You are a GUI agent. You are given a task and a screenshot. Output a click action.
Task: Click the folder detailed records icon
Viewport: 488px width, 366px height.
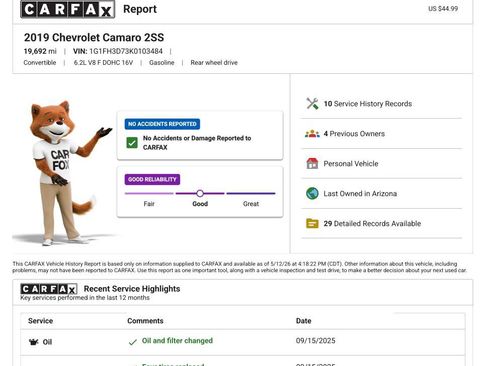pyautogui.click(x=312, y=223)
